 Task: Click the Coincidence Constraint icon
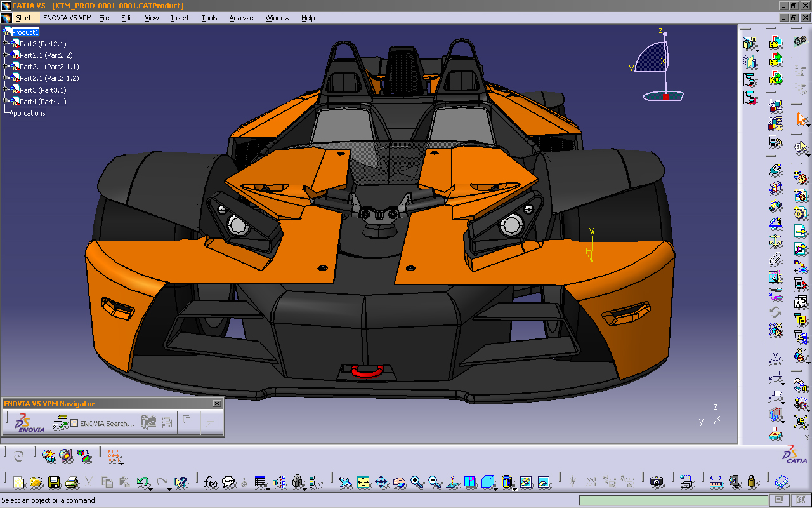(x=775, y=170)
